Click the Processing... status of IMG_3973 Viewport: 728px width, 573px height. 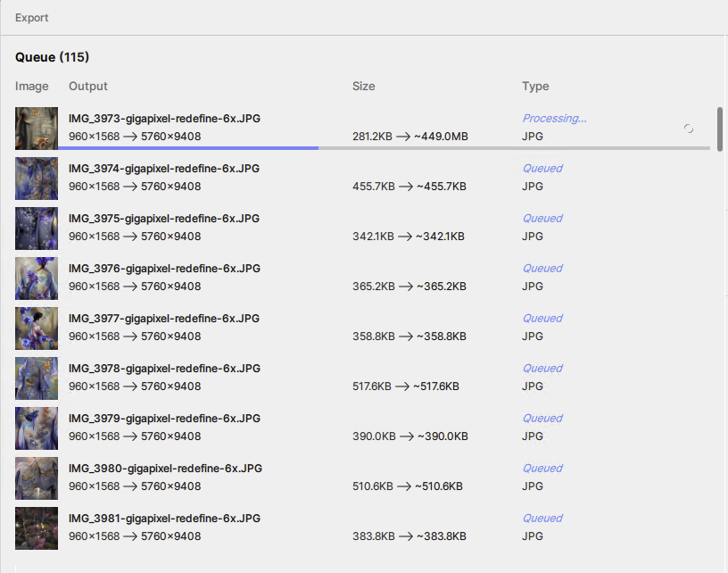[554, 119]
